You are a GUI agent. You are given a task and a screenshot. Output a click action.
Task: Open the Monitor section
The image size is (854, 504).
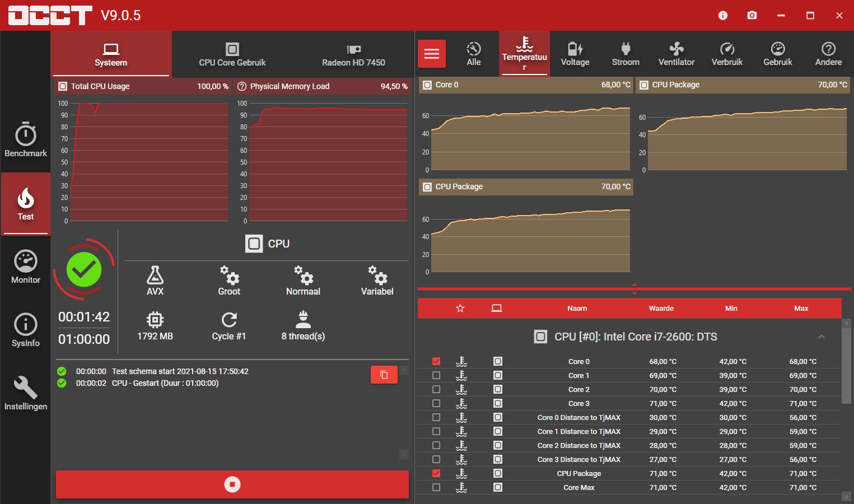25,267
